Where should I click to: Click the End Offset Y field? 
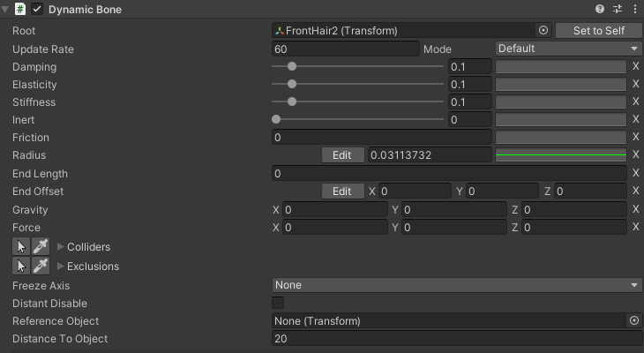click(x=502, y=192)
